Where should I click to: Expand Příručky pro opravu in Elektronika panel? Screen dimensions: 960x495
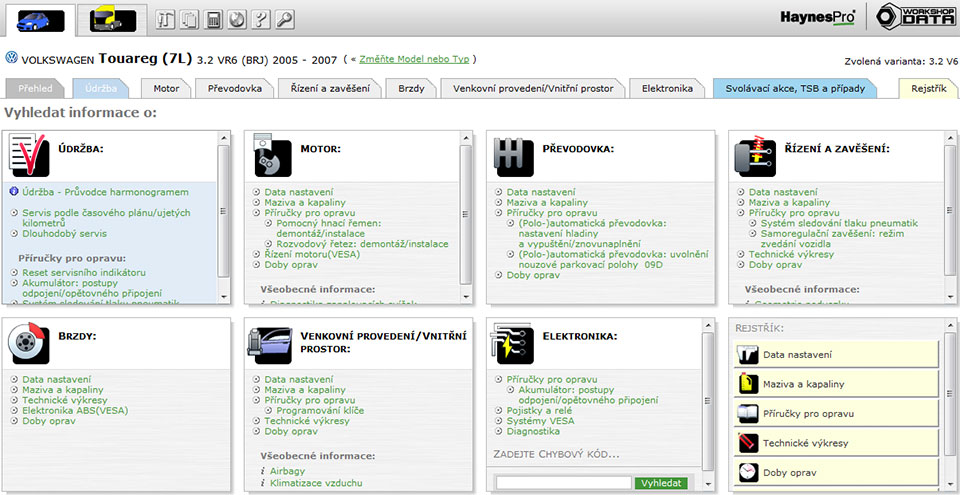(550, 379)
